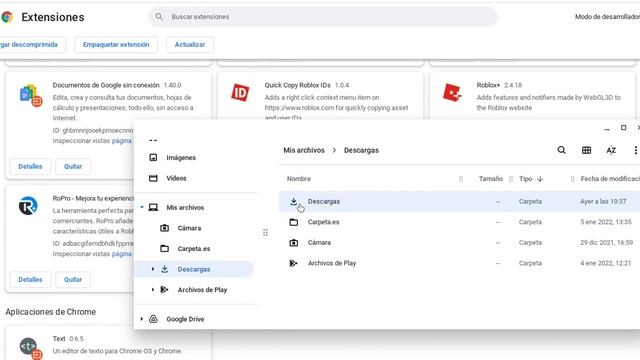
Task: Click the Text app icon
Action: (x=30, y=348)
